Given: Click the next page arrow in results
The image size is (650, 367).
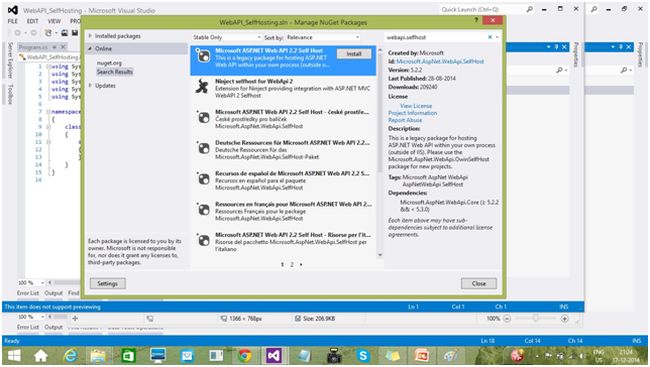Looking at the screenshot, I should tap(301, 264).
